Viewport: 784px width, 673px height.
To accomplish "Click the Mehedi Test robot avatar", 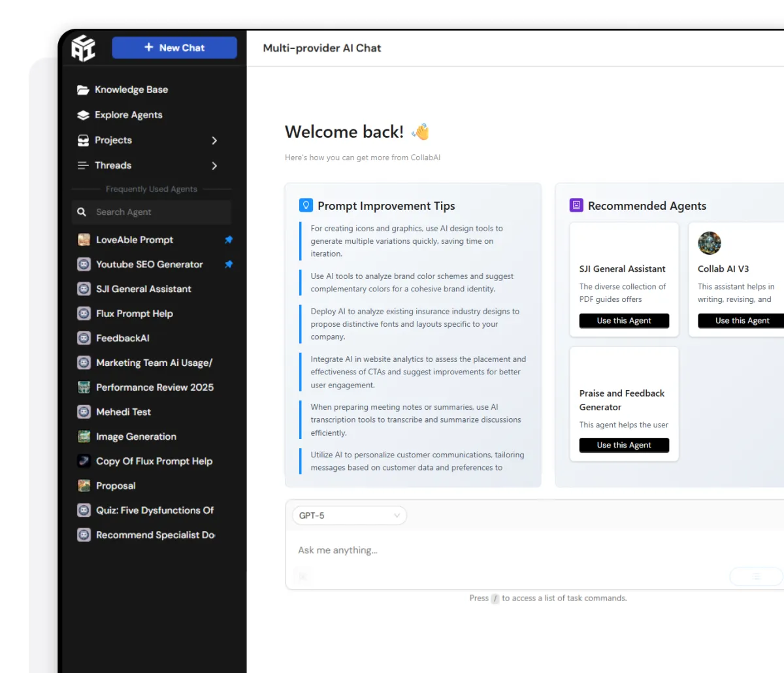I will (84, 412).
